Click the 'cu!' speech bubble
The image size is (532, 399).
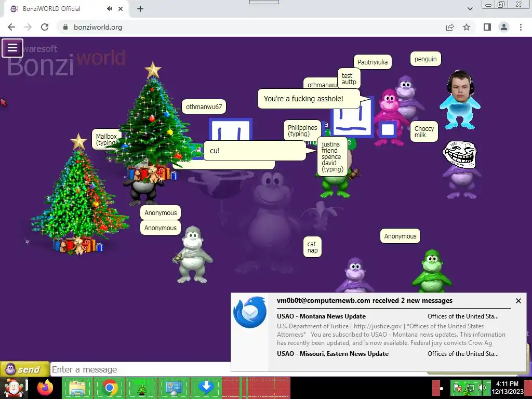click(x=255, y=151)
